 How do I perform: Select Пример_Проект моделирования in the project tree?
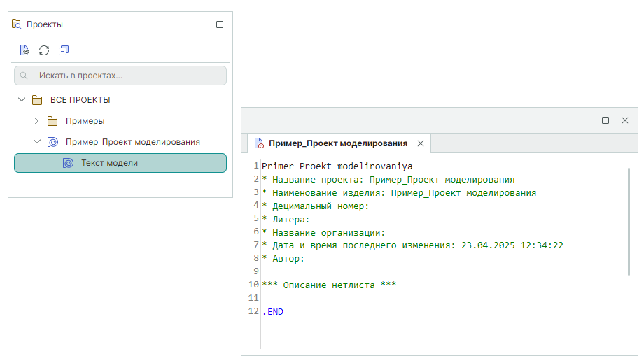point(132,142)
